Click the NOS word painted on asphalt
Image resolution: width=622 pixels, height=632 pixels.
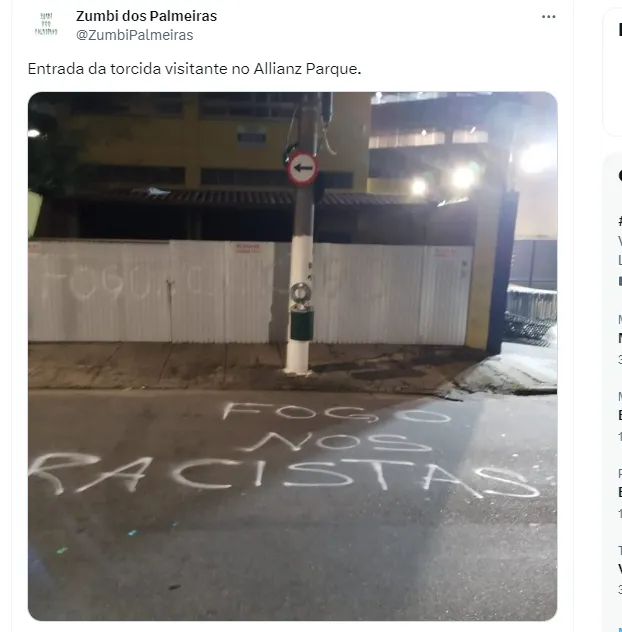pos(337,442)
